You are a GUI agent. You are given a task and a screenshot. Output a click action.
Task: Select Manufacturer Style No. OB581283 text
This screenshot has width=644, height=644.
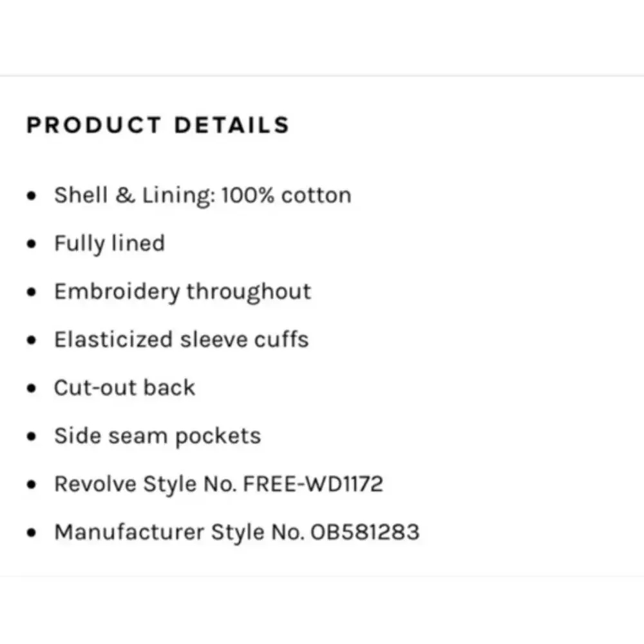pyautogui.click(x=237, y=533)
